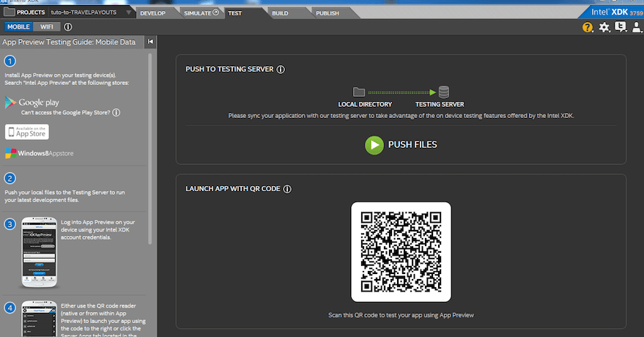Expand the tuto-to-TRAVELPAYOUTS project dropdown
644x337 pixels.
[x=129, y=12]
